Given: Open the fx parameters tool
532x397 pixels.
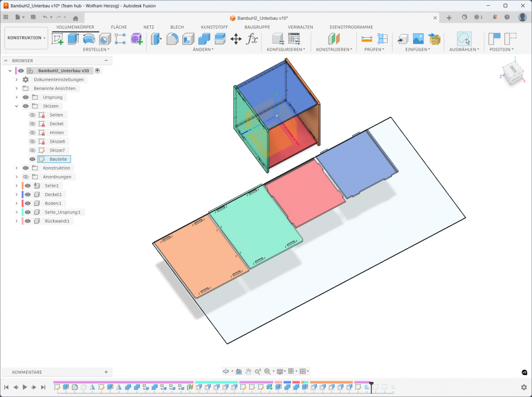Looking at the screenshot, I should click(252, 39).
